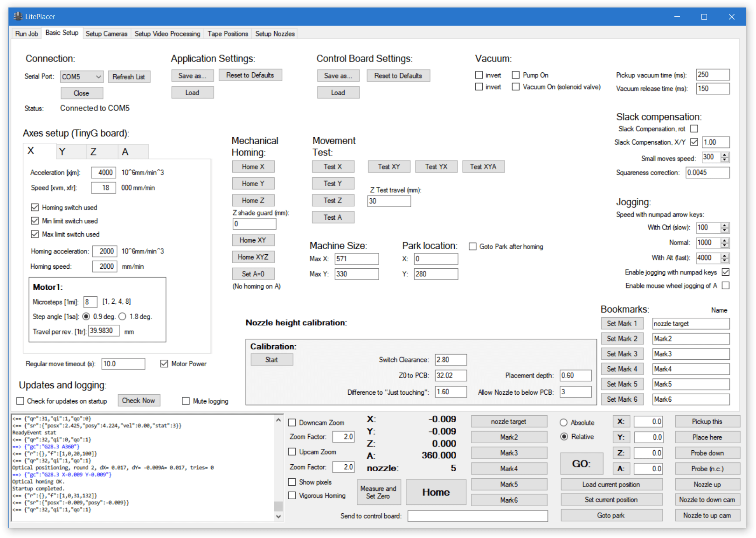This screenshot has width=756, height=538.
Task: Click the Refresh List button
Action: 129,77
